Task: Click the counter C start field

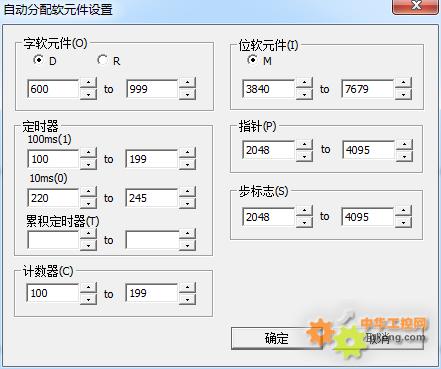Action: tap(53, 293)
